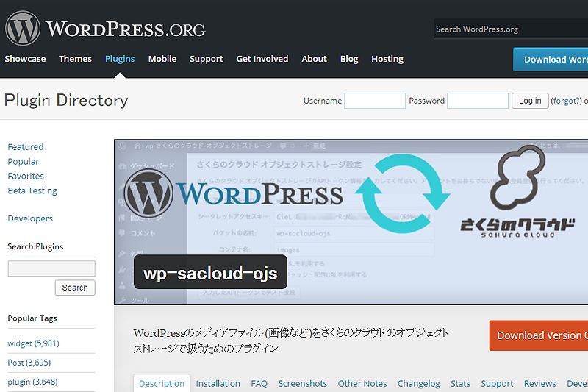588x392 pixels.
Task: Switch to the FAQ tab
Action: [259, 384]
